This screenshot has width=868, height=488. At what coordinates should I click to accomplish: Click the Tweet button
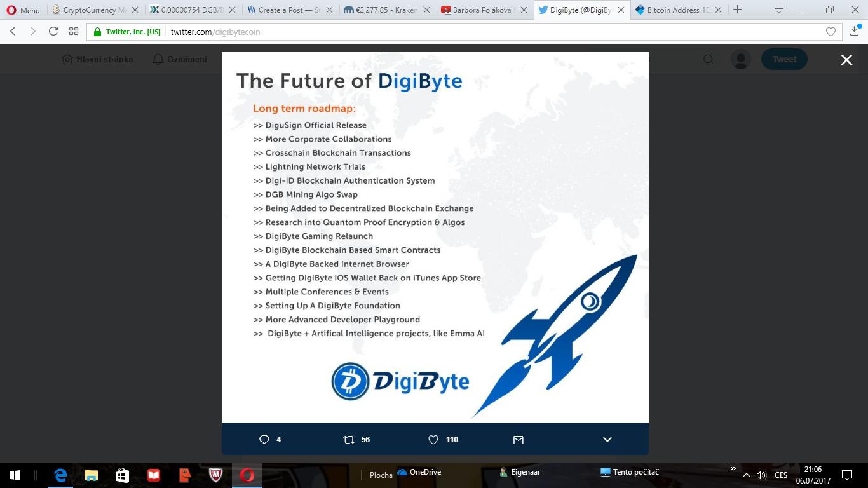click(784, 59)
